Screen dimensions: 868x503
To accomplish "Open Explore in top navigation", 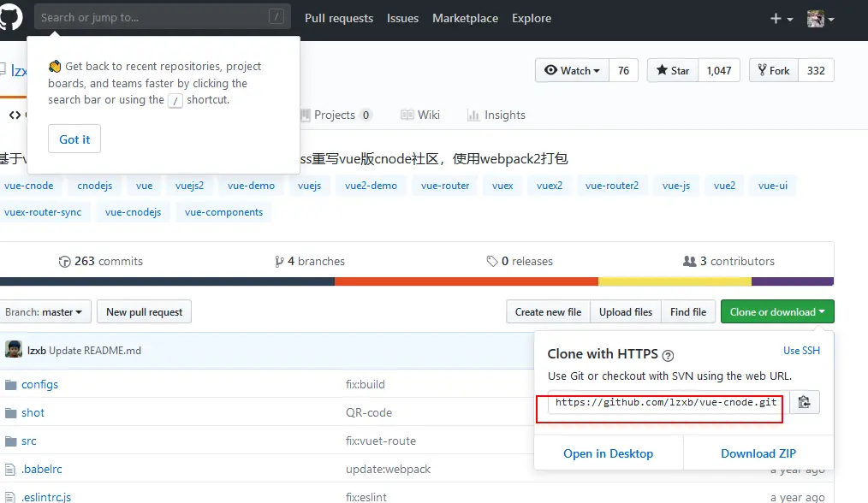I will click(532, 18).
